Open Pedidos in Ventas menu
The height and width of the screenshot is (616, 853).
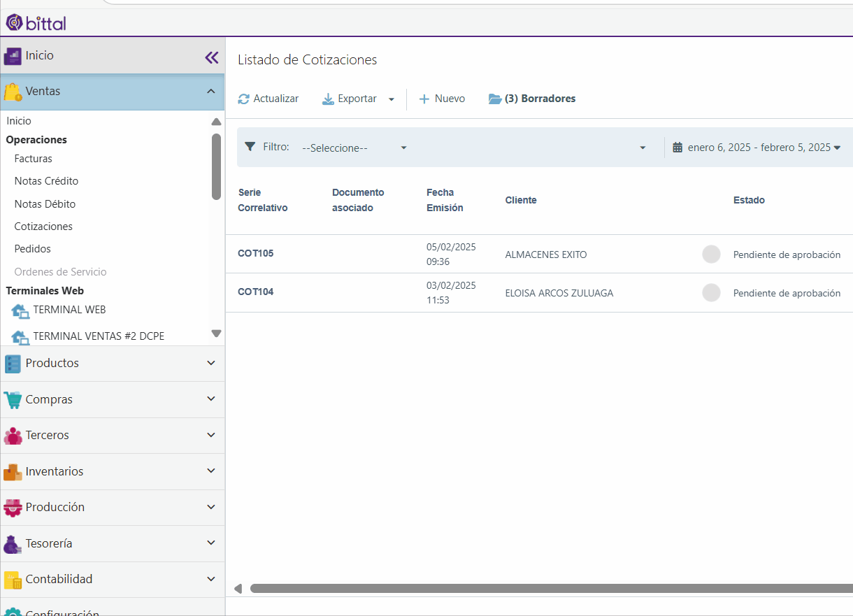32,249
